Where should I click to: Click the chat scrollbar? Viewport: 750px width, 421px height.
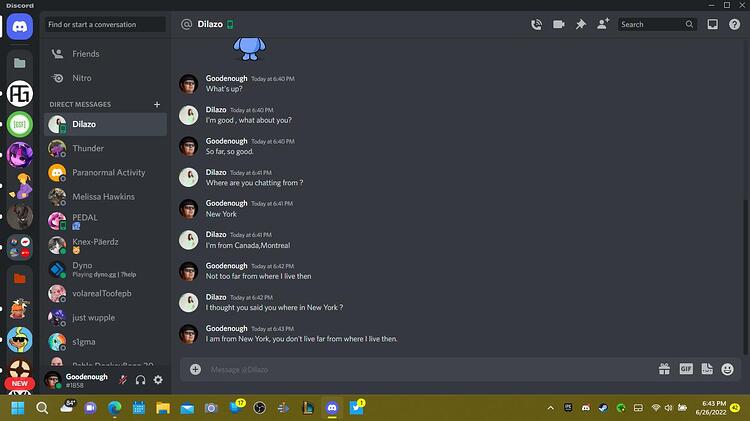[745, 277]
